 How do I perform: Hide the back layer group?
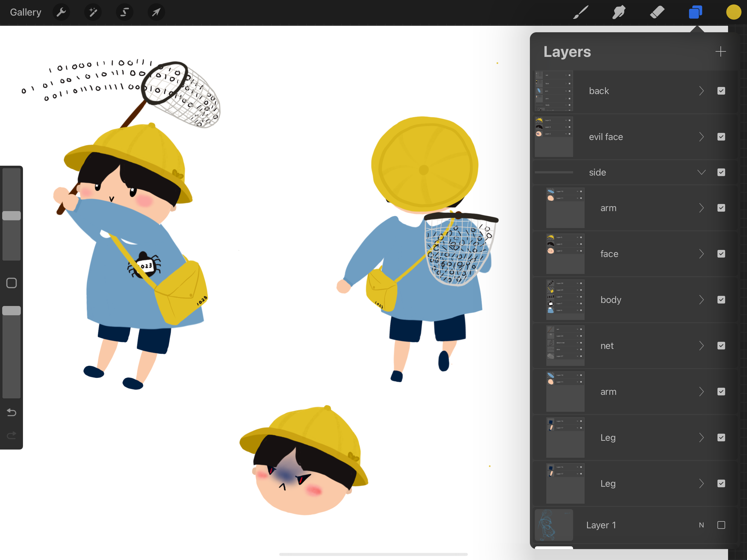[x=721, y=91]
